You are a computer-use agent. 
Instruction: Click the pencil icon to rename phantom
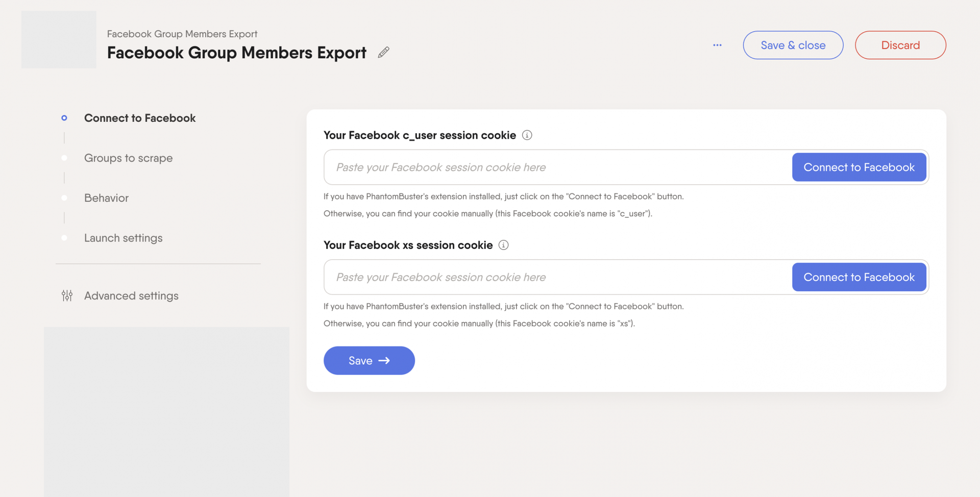(384, 52)
